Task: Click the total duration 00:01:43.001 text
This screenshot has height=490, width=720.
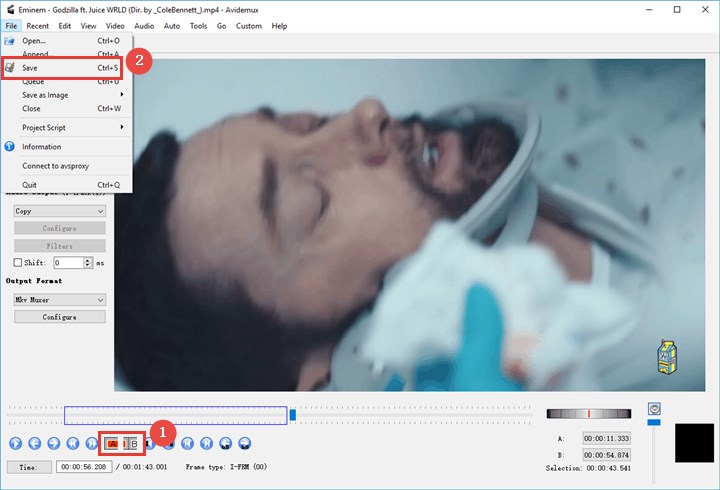Action: pyautogui.click(x=145, y=467)
